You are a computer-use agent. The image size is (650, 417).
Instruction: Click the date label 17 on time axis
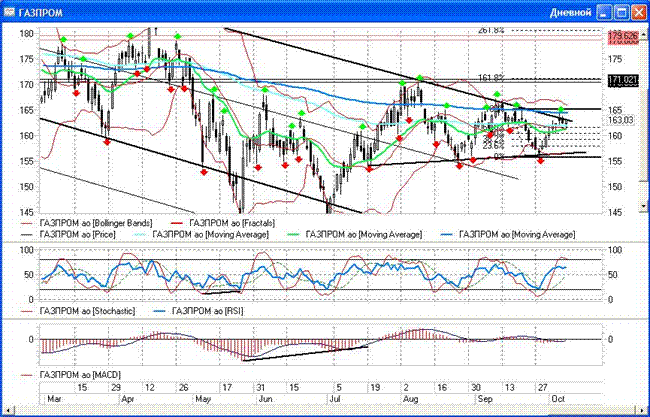click(x=227, y=388)
